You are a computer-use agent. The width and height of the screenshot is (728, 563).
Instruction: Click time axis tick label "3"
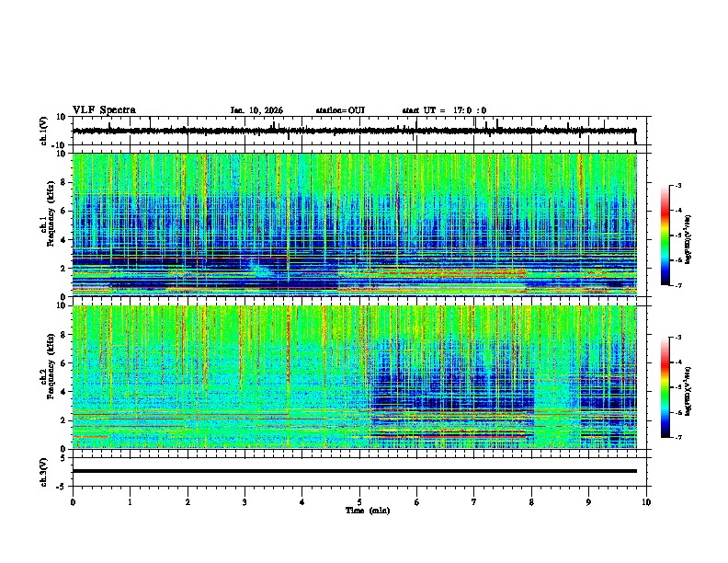tap(245, 502)
